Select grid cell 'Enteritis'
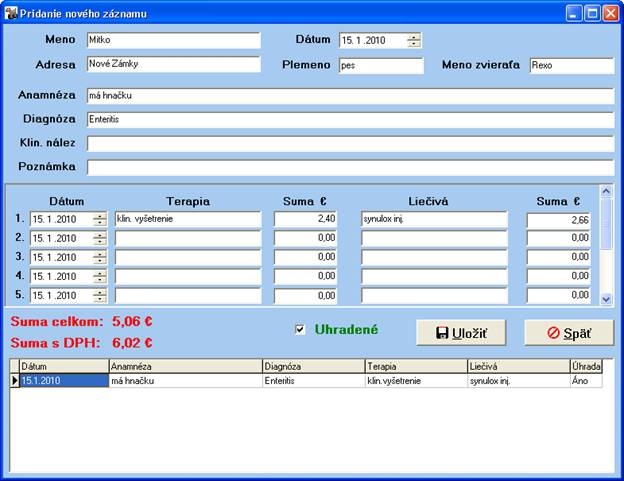624x481 pixels. [314, 381]
